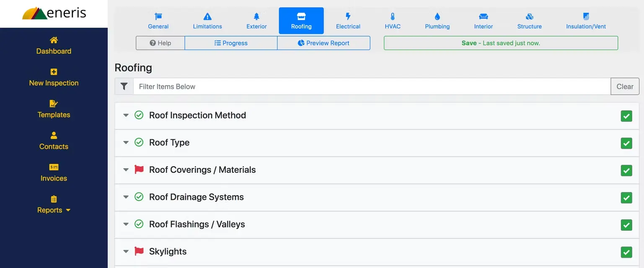Uncheck the Roof Coverings / Materials checkbox

click(x=626, y=170)
